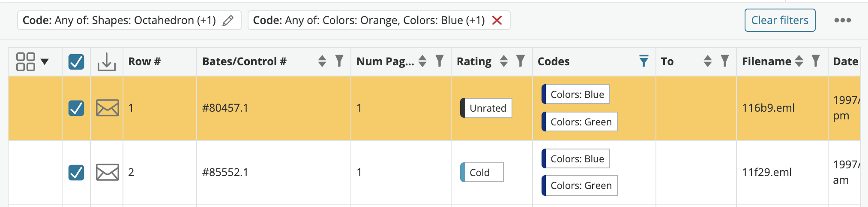Sort by the Filename column
This screenshot has width=868, height=207.
pos(799,61)
